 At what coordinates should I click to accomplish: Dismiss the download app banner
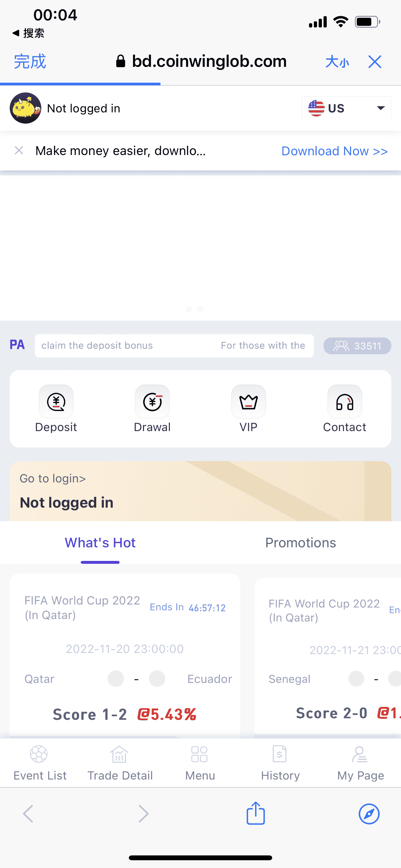(x=19, y=150)
